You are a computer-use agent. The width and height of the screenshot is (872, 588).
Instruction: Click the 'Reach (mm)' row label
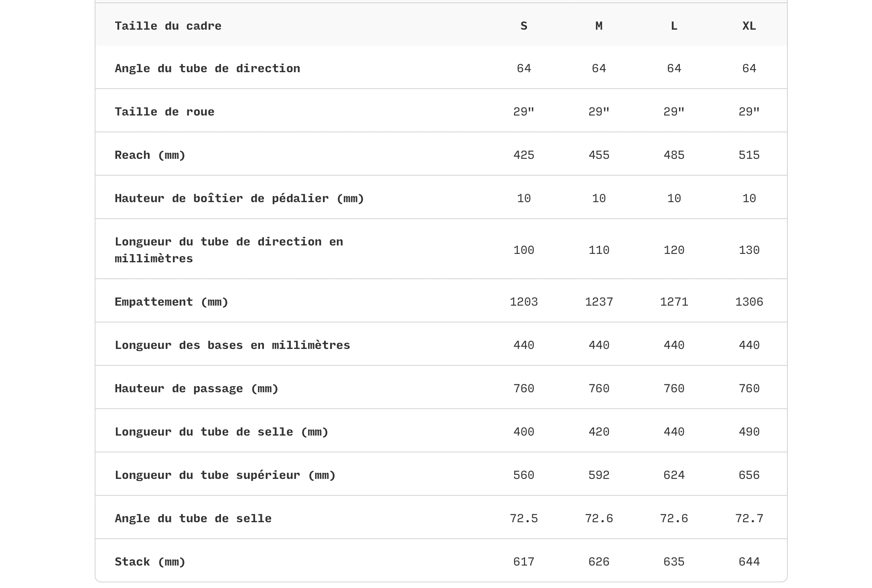(150, 155)
